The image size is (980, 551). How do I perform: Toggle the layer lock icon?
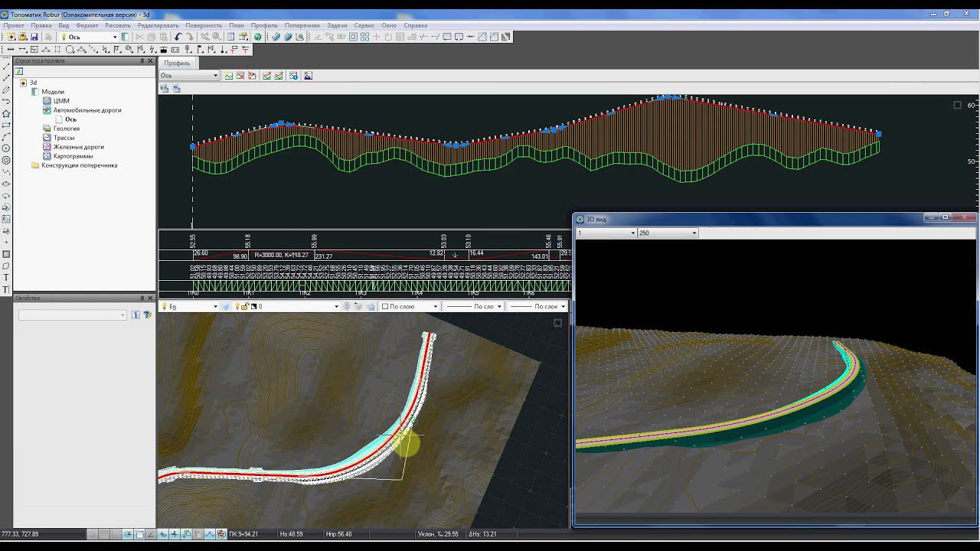[245, 306]
